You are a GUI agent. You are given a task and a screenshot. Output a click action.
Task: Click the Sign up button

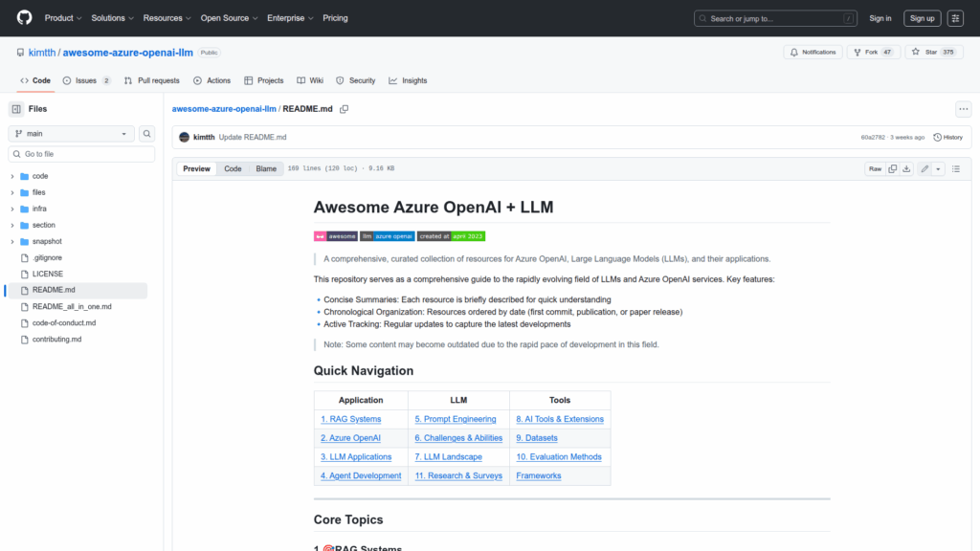point(923,18)
